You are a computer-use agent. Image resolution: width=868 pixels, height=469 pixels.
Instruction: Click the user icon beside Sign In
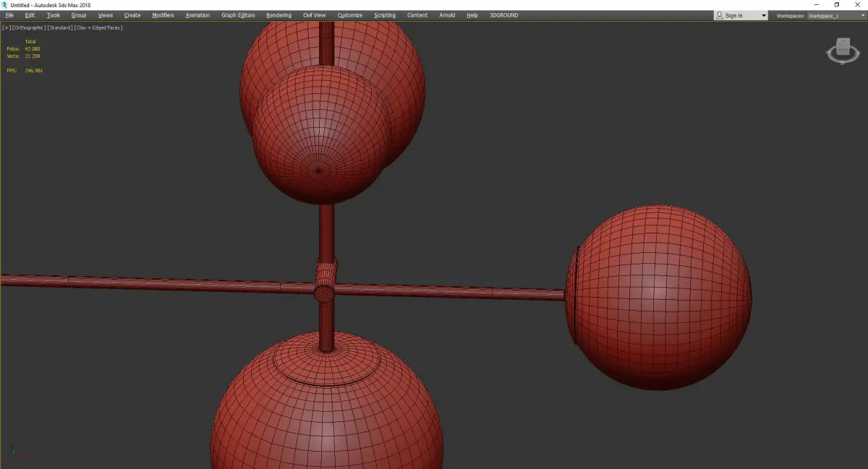pos(719,15)
